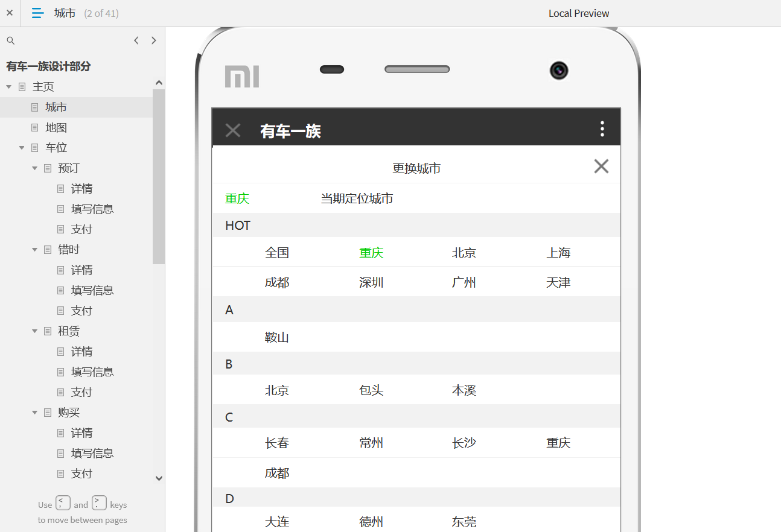Open the 购买 page in sitemap
The image size is (781, 532).
tap(69, 413)
